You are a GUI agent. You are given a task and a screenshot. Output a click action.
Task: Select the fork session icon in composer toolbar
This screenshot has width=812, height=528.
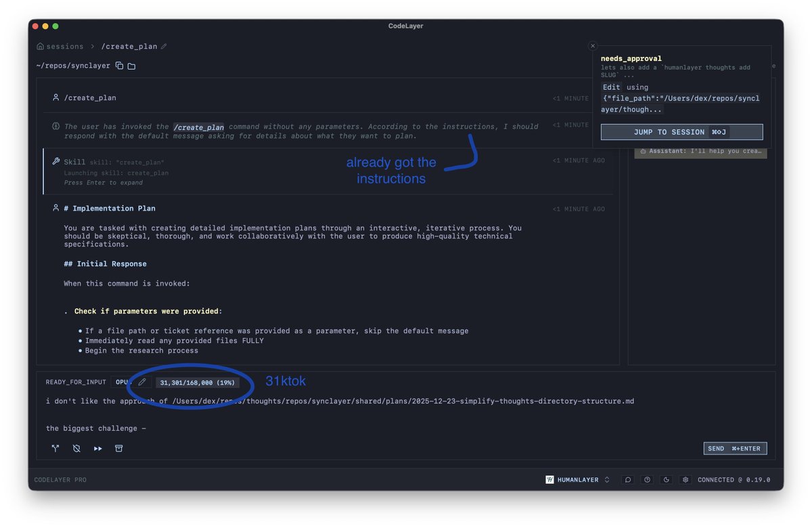(x=55, y=448)
